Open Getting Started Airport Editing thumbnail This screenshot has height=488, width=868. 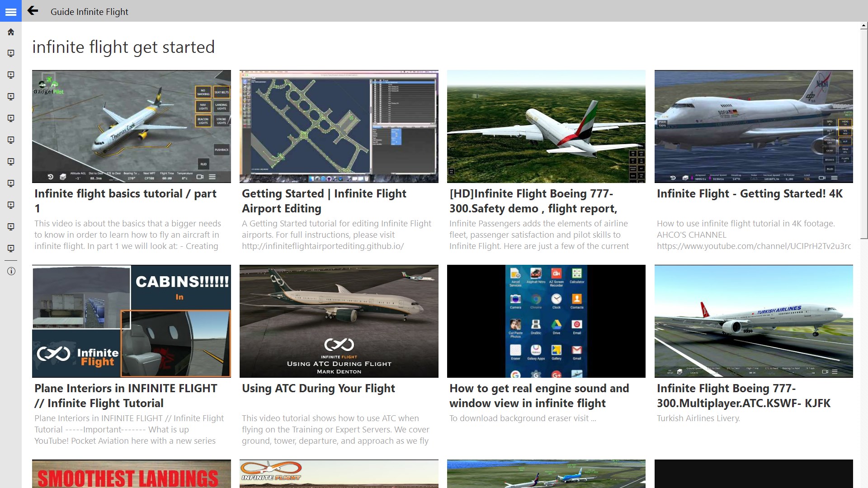[339, 127]
